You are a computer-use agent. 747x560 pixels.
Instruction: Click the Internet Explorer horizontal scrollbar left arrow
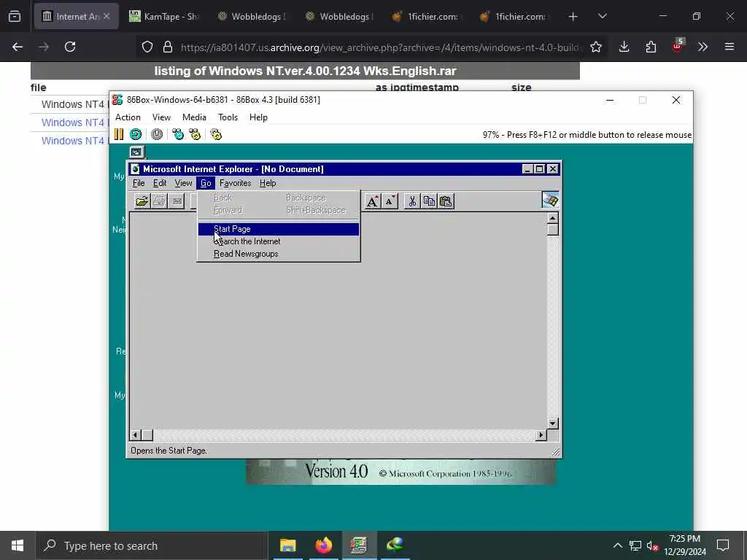(135, 435)
